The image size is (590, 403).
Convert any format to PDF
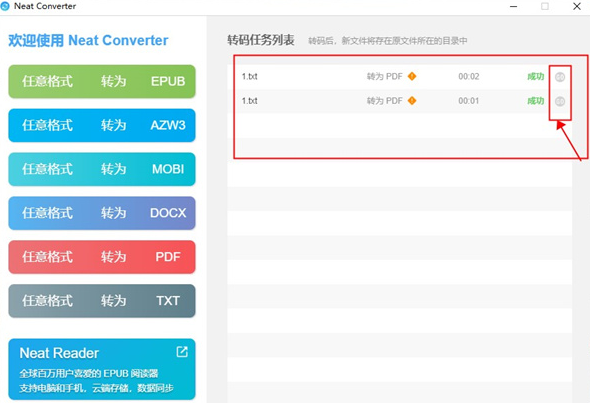tap(102, 257)
